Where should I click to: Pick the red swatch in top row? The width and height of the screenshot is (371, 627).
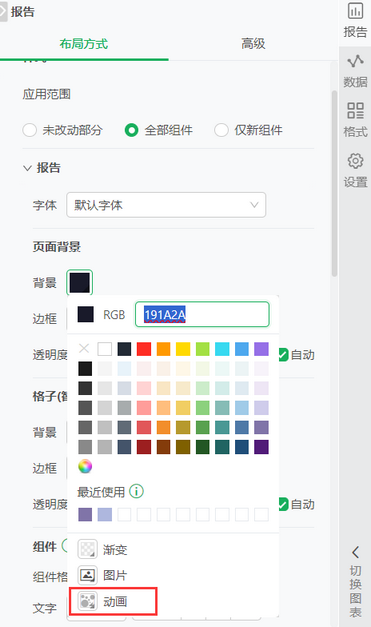tap(144, 349)
